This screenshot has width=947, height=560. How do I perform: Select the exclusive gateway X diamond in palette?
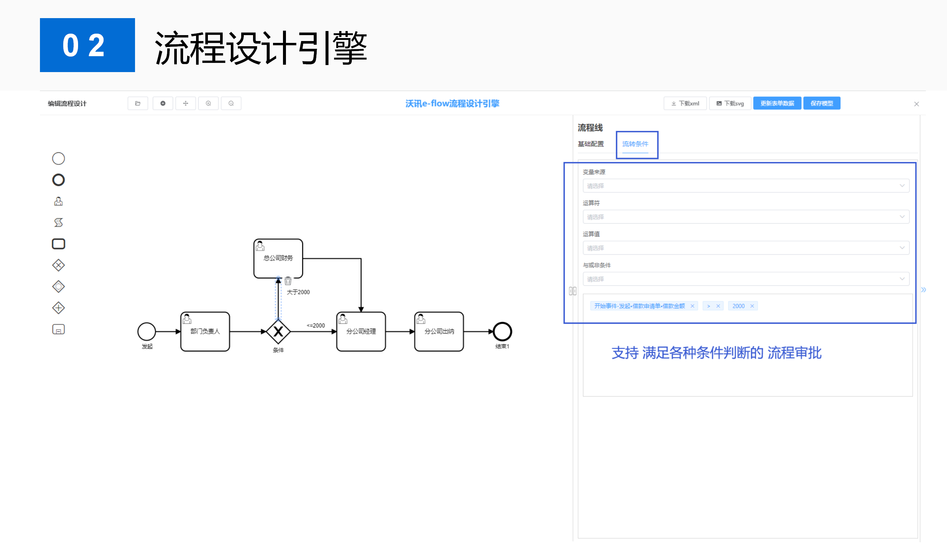pos(58,265)
